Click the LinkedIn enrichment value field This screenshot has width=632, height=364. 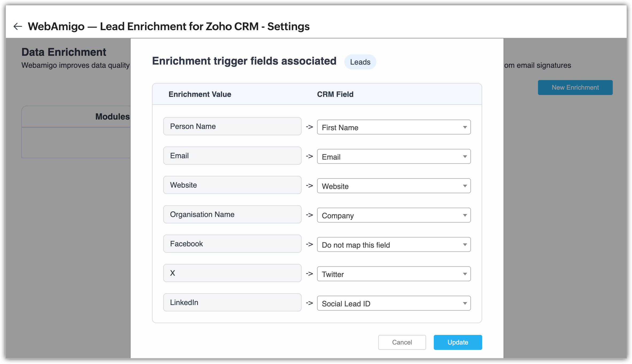pyautogui.click(x=232, y=303)
